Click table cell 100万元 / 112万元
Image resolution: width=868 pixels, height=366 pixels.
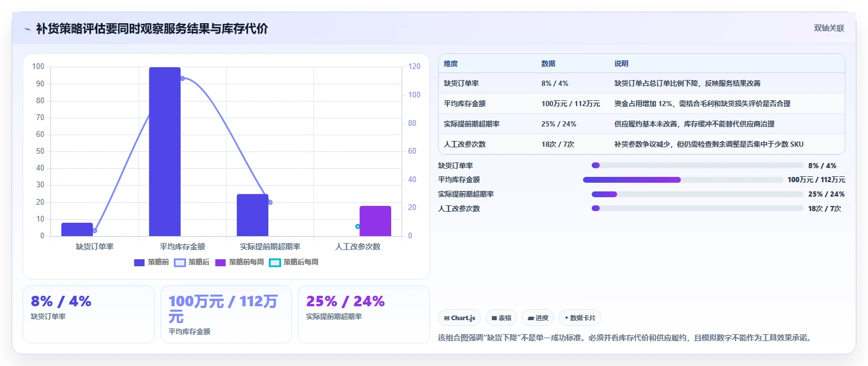(x=571, y=104)
